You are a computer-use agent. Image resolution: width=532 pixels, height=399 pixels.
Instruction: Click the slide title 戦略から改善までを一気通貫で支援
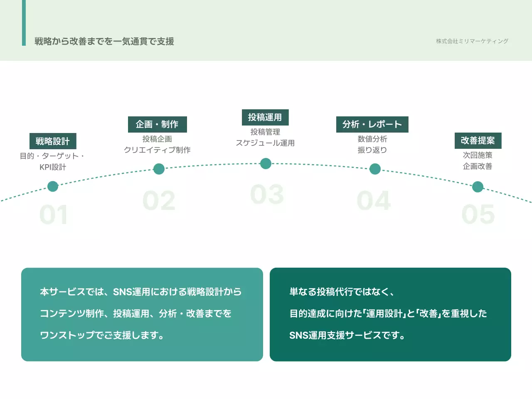click(104, 41)
